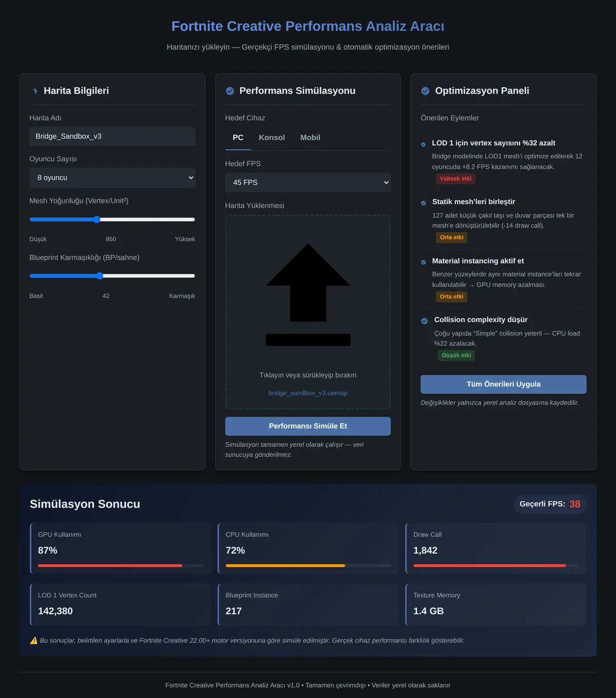The width and height of the screenshot is (616, 698).
Task: Click the 'Orta etki' badge under Material instancing
Action: [x=452, y=296]
